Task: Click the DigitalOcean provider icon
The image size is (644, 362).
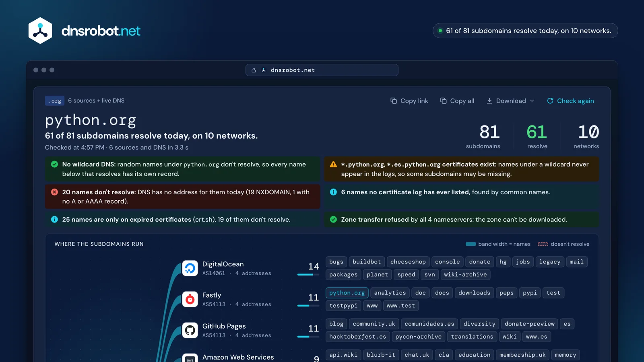Action: tap(190, 268)
